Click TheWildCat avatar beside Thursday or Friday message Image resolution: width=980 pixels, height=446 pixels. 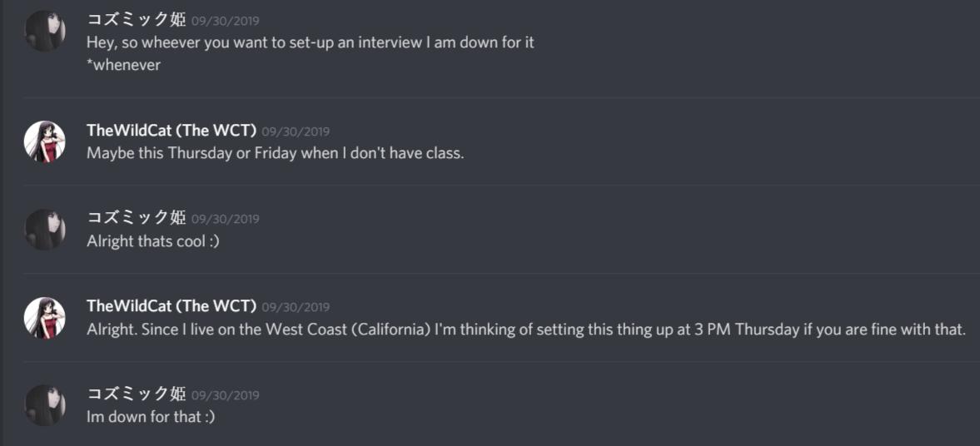tap(44, 141)
